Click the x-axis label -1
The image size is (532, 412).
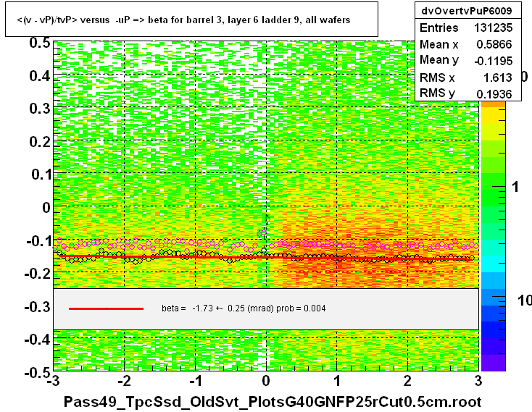tap(196, 381)
